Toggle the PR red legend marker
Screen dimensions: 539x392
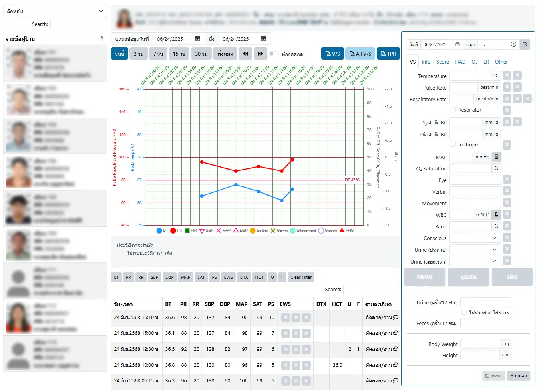[173, 230]
